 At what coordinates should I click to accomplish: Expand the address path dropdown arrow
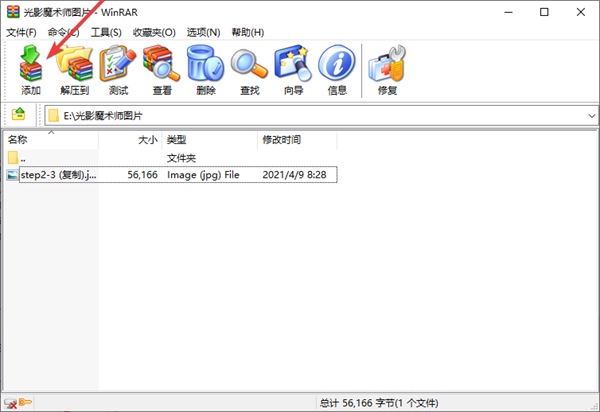tap(592, 116)
